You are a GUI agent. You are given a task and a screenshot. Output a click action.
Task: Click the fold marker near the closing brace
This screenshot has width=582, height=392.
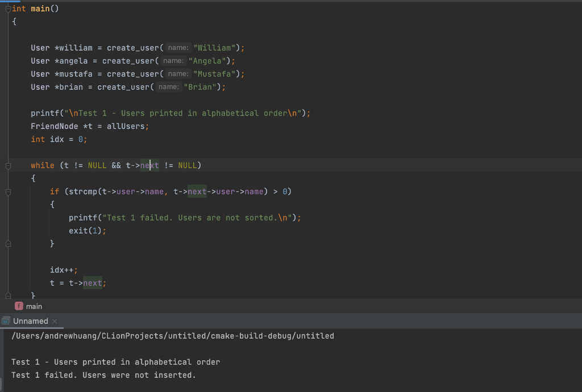point(7,295)
